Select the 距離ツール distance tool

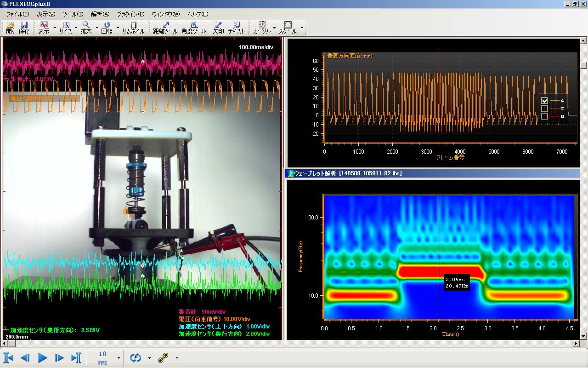point(165,28)
